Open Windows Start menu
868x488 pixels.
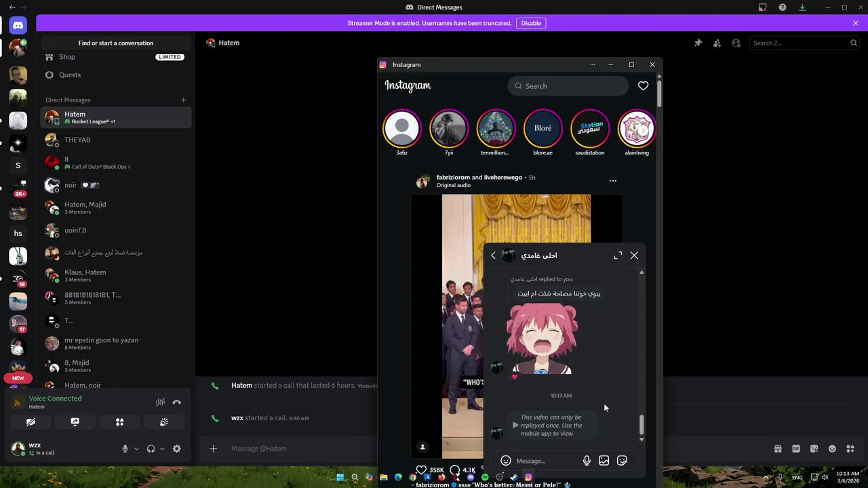point(340,477)
